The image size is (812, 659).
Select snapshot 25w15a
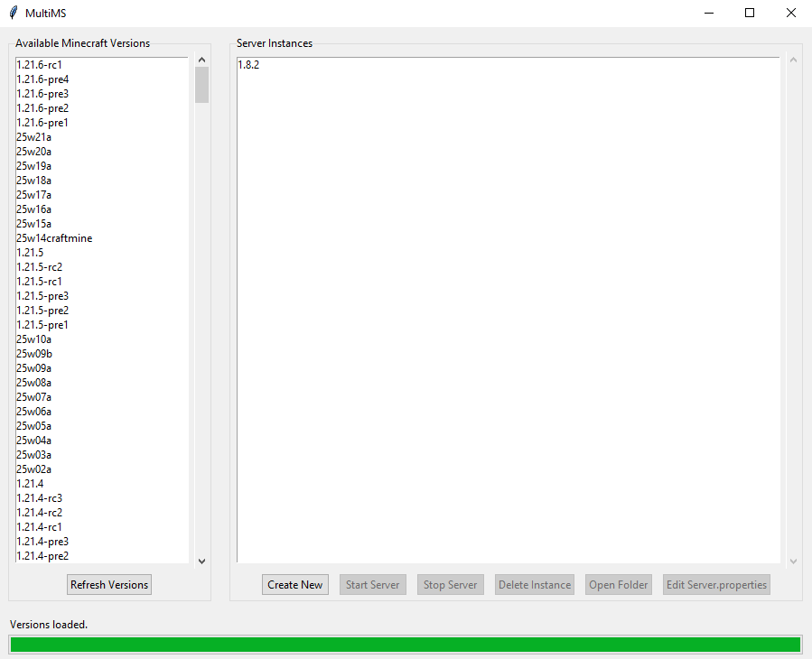point(101,224)
